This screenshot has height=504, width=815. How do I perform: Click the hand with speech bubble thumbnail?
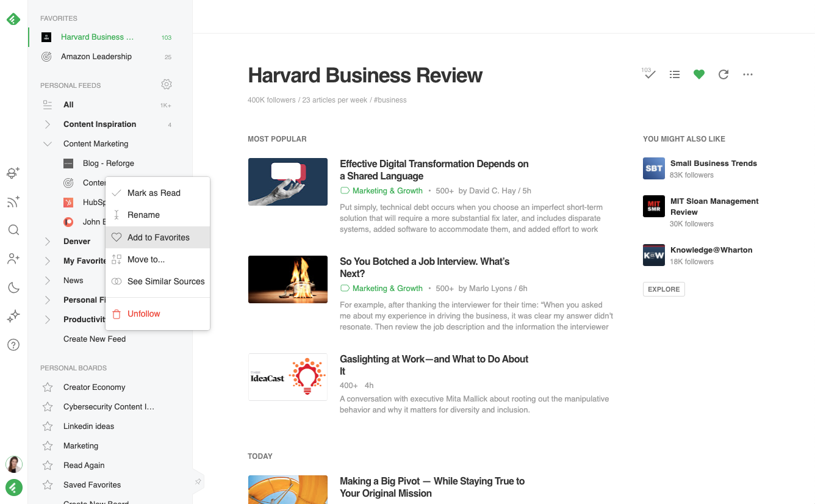pos(288,182)
